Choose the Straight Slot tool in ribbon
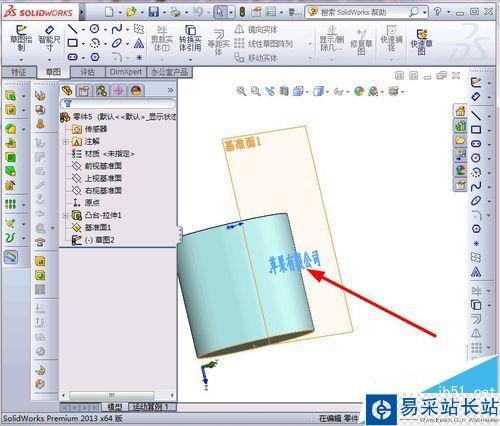 click(73, 57)
